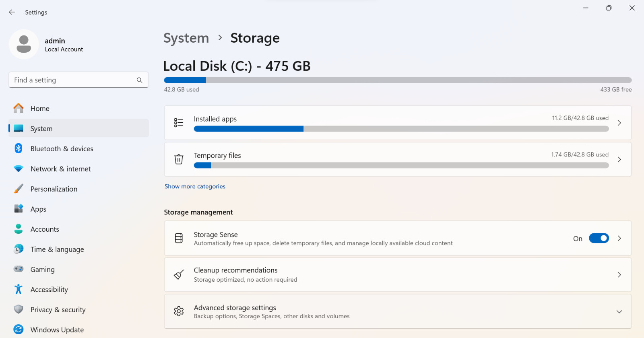Viewport: 644px width, 338px height.
Task: Click the search magnifier icon
Action: [139, 80]
